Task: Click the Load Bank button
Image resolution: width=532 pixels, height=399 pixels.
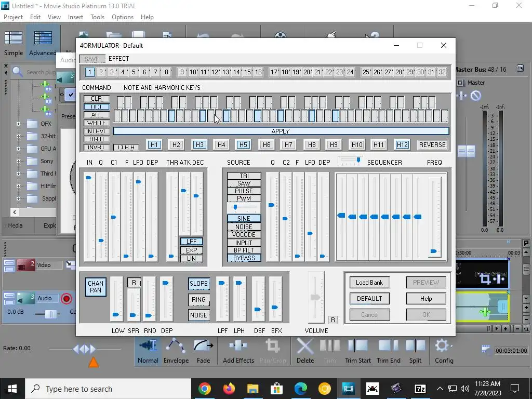Action: point(369,282)
